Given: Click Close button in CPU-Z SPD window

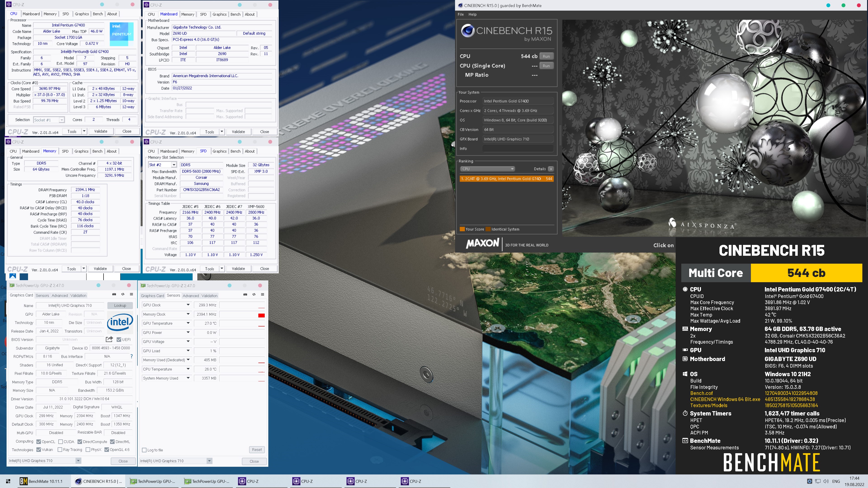Looking at the screenshot, I should [x=264, y=269].
